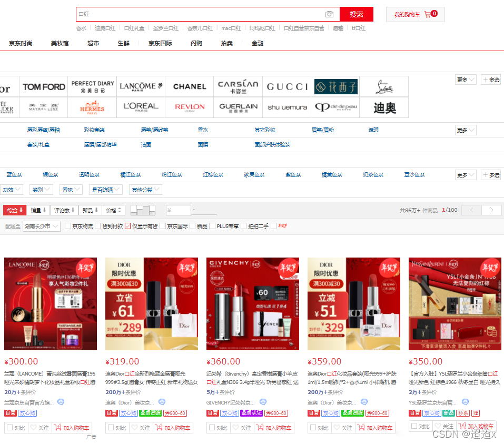Select the Perfect Diary brand logo
Image resolution: width=504 pixels, height=444 pixels.
(93, 87)
